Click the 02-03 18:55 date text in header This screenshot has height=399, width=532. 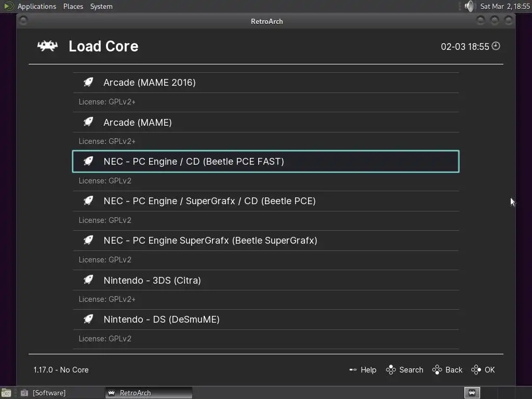[465, 46]
